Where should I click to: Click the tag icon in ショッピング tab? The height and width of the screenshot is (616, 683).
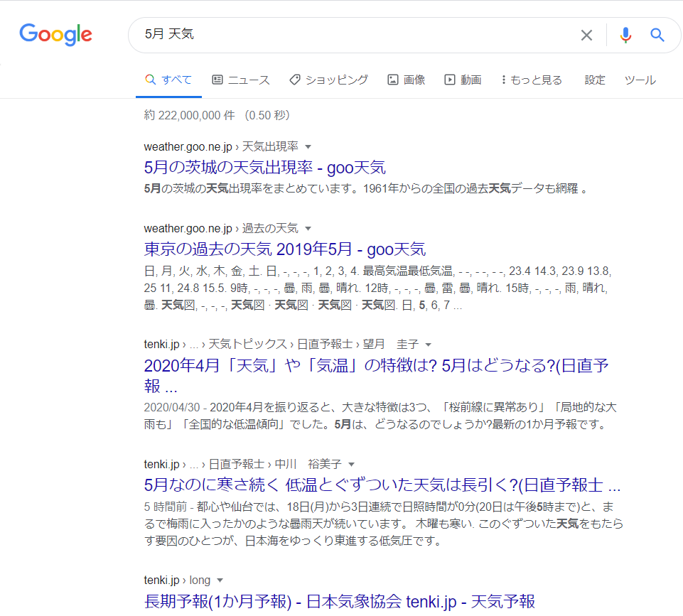(x=295, y=80)
